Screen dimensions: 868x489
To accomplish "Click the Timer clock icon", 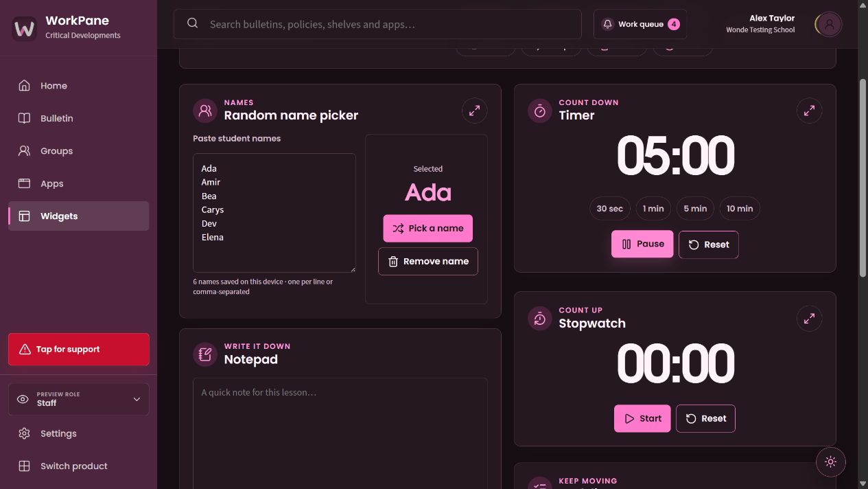I will pos(539,110).
